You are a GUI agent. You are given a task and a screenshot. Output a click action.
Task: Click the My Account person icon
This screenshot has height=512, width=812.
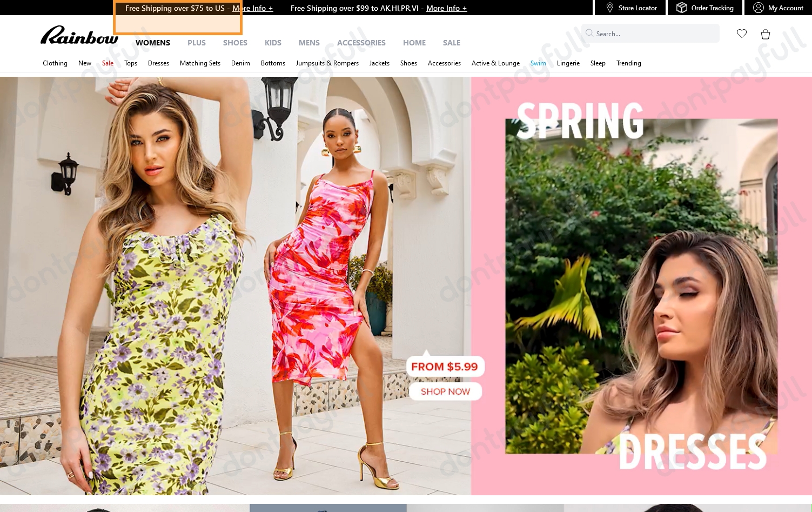coord(759,8)
